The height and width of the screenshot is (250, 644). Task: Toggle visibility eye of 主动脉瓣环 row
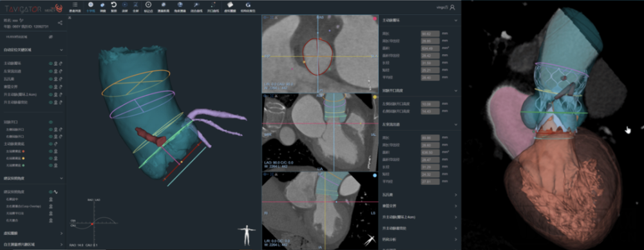click(x=50, y=63)
